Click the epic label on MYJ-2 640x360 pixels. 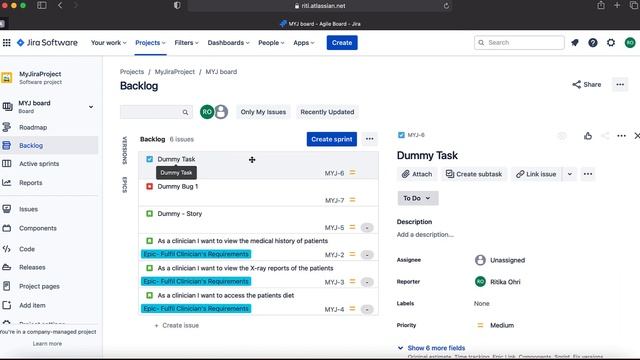196,254
